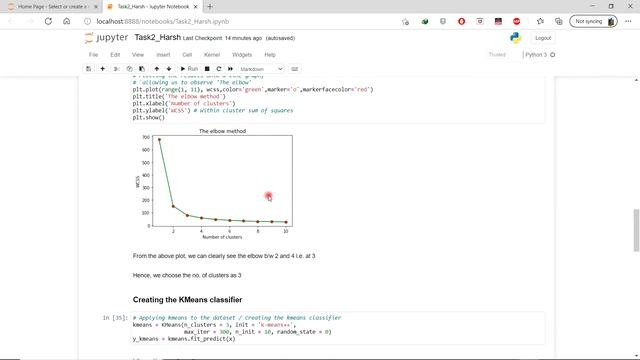
Task: Select the In [35] code cell
Action: pyautogui.click(x=338, y=328)
